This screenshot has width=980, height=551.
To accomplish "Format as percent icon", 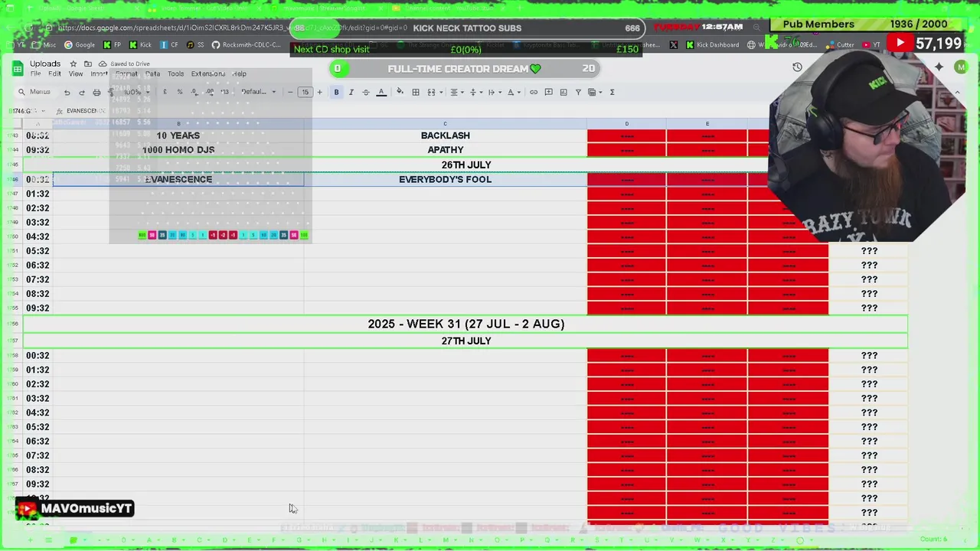I will [180, 92].
